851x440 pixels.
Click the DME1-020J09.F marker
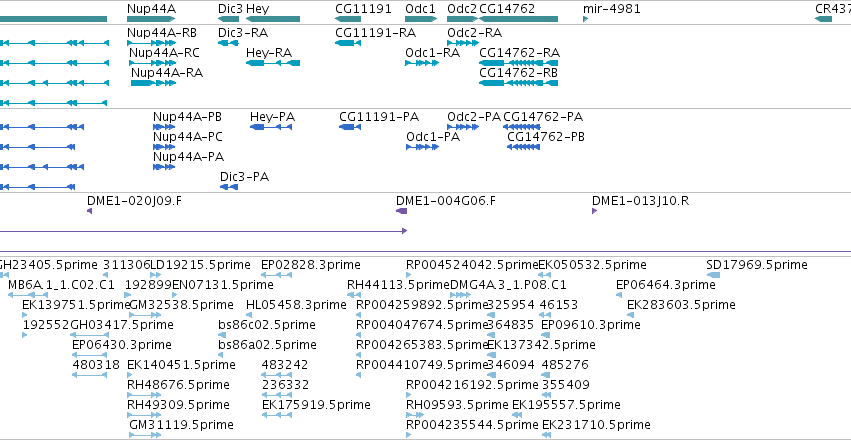tap(90, 211)
